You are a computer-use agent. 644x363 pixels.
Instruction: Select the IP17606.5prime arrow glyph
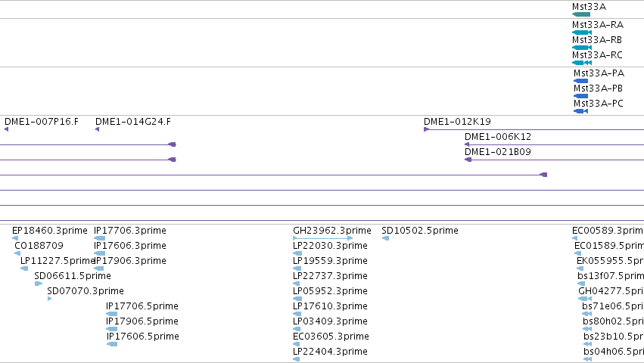tap(112, 344)
